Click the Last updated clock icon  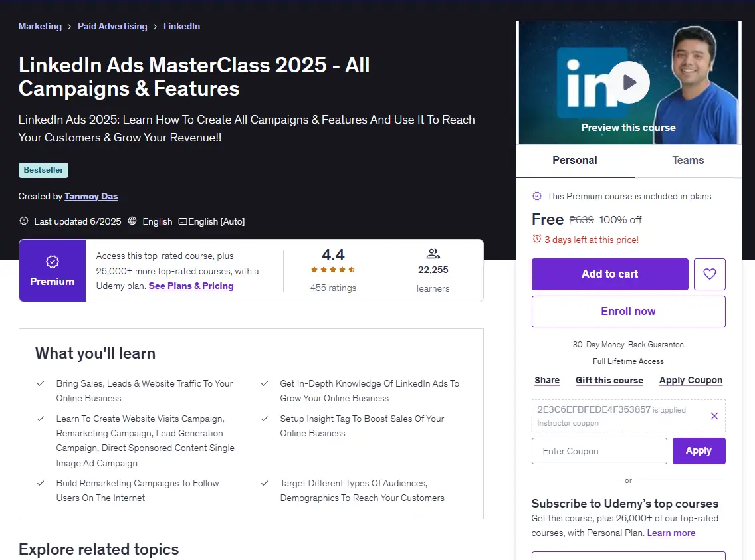click(24, 221)
